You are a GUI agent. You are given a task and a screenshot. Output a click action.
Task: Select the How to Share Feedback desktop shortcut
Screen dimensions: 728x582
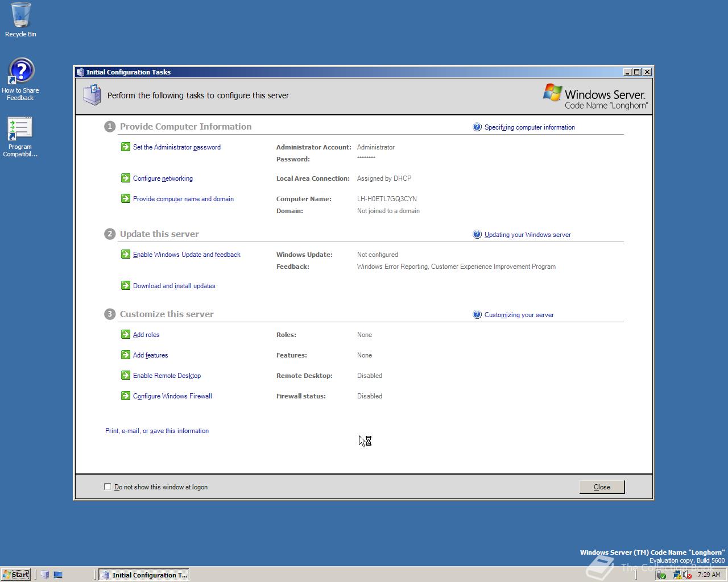(20, 80)
